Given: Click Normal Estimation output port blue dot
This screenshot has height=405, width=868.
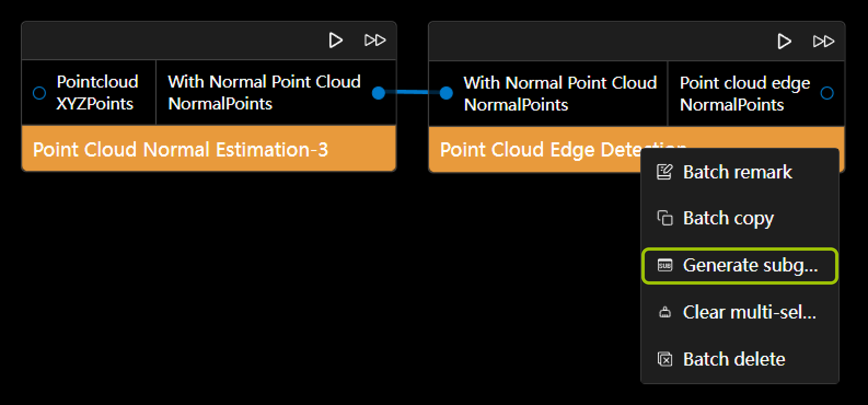Looking at the screenshot, I should click(x=378, y=93).
